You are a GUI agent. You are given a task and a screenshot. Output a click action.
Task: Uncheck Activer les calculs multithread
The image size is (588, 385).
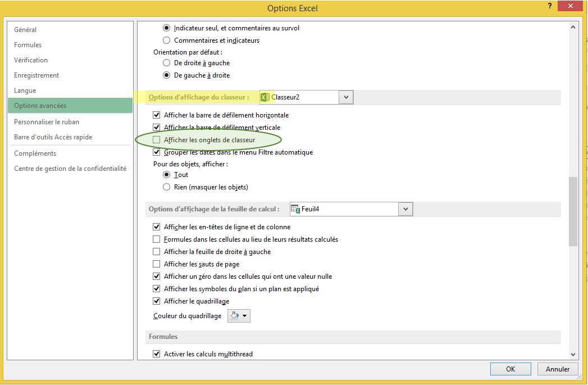(157, 354)
